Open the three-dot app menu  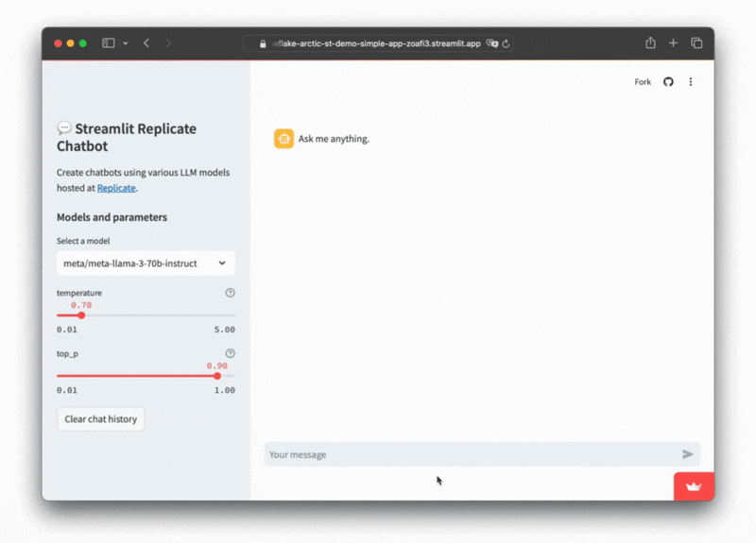[x=691, y=82]
